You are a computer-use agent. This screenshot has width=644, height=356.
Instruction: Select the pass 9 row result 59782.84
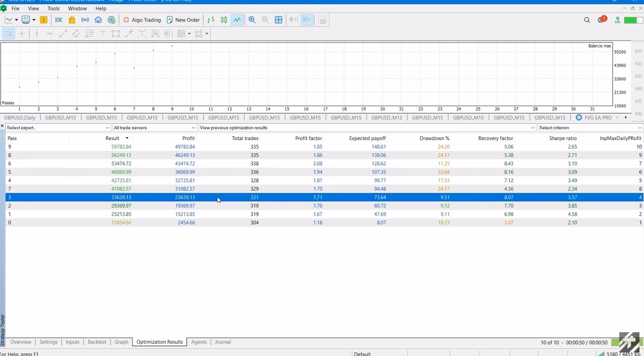coord(324,147)
